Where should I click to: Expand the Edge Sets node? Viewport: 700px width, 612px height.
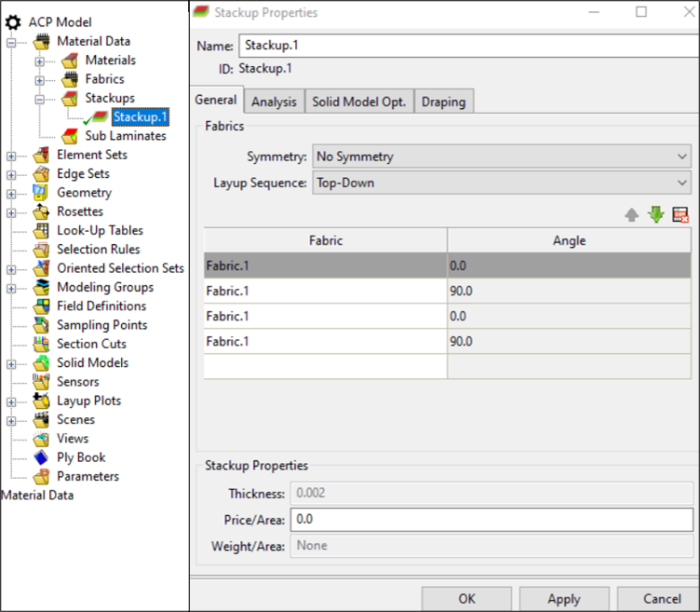point(11,175)
